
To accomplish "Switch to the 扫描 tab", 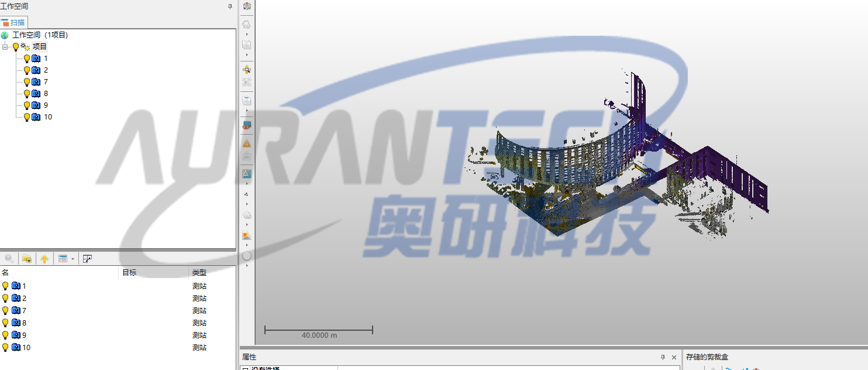I will 13,23.
